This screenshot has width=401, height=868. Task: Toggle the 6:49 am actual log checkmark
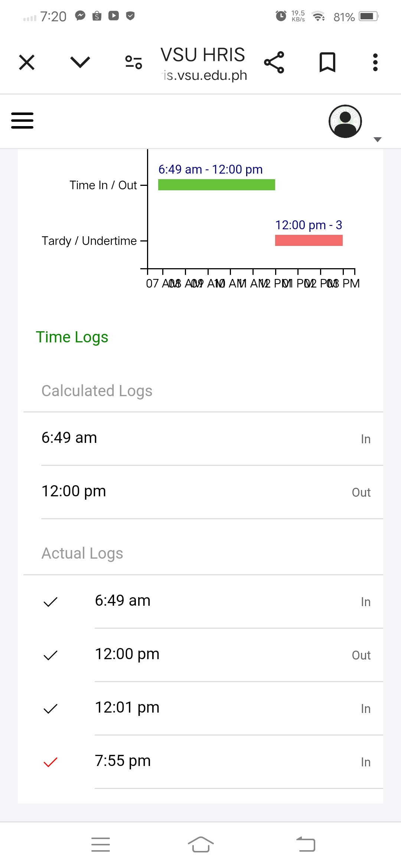coord(50,602)
